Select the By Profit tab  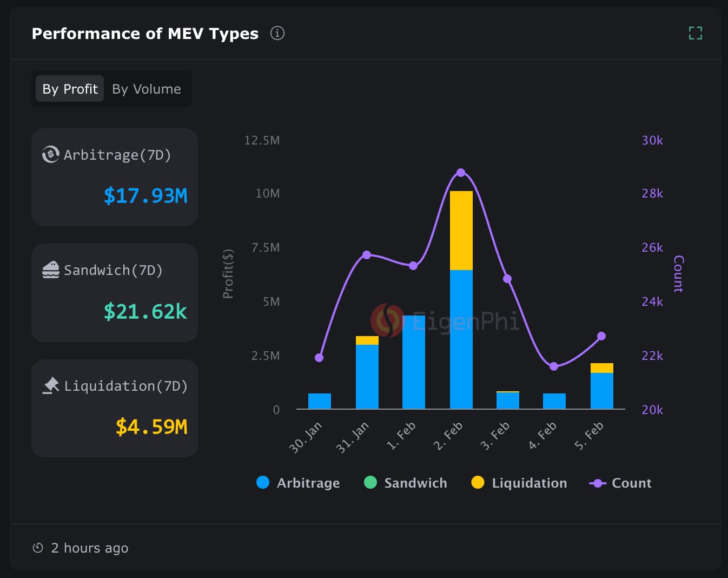coord(70,89)
